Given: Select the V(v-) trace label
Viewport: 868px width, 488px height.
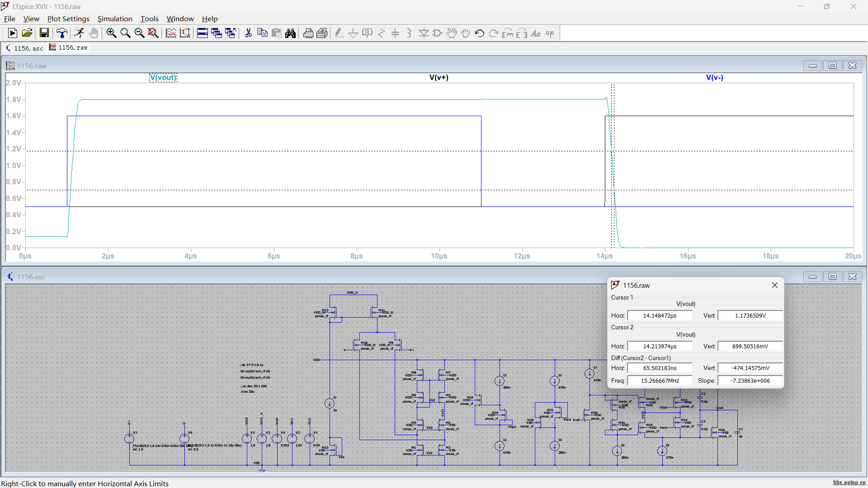Looking at the screenshot, I should [x=714, y=77].
